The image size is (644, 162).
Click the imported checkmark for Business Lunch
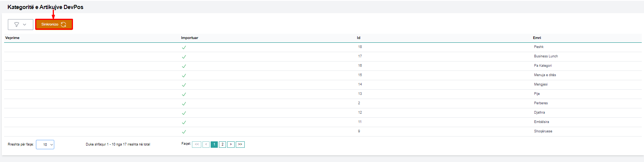pyautogui.click(x=184, y=57)
